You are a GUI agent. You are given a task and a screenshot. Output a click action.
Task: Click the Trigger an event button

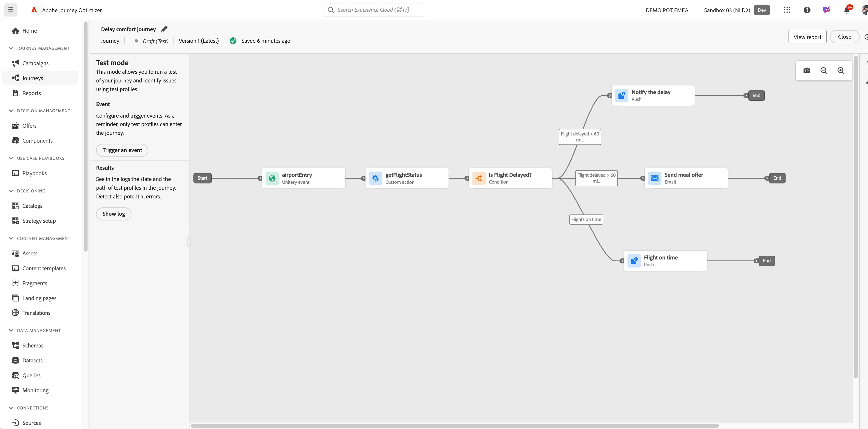pyautogui.click(x=122, y=150)
